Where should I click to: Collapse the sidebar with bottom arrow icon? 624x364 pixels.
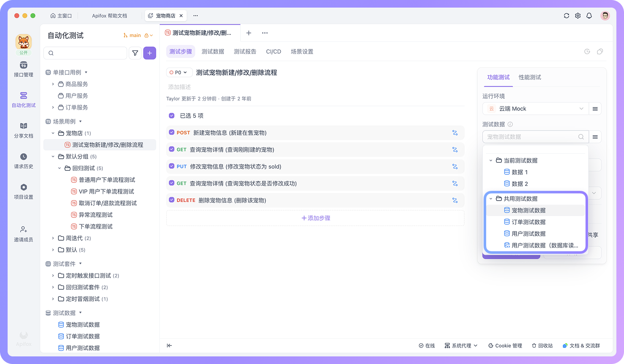(170, 345)
